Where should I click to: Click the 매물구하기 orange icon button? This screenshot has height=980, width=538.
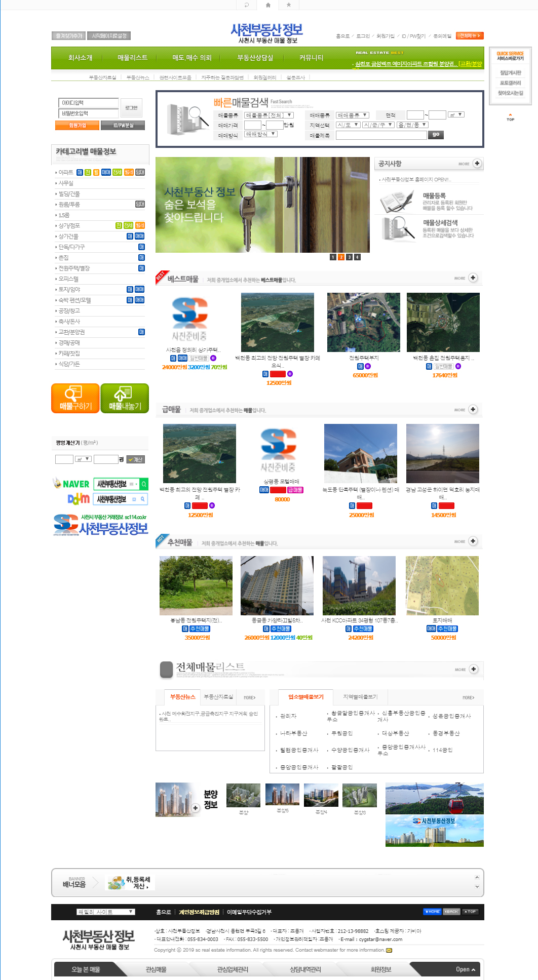pyautogui.click(x=75, y=398)
